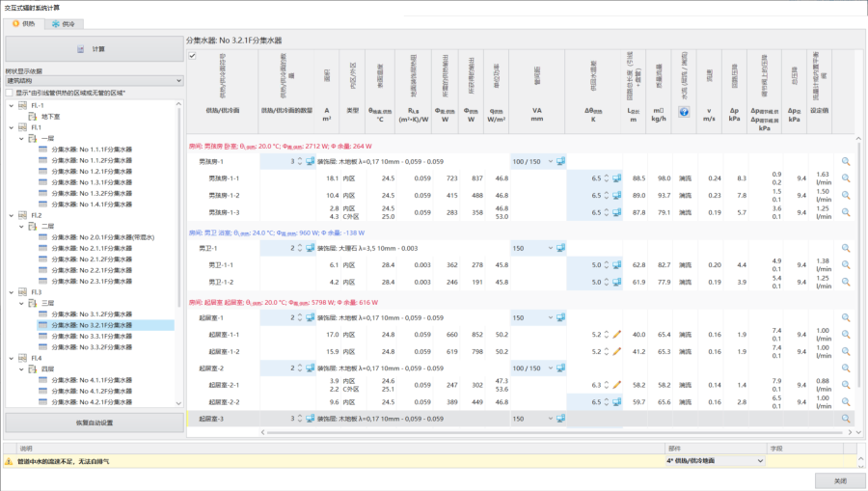This screenshot has height=491, width=868.
Task: Collapse the Fl.-1 tree node
Action: 11,105
